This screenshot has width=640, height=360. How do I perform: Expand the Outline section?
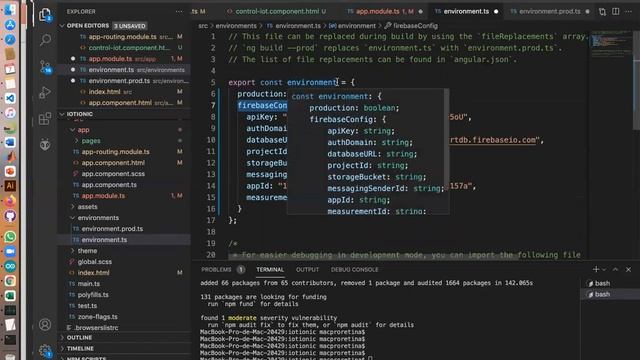79,338
